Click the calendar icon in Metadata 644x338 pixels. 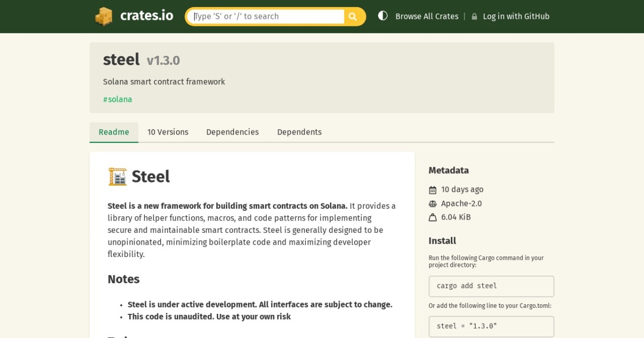[x=433, y=190]
